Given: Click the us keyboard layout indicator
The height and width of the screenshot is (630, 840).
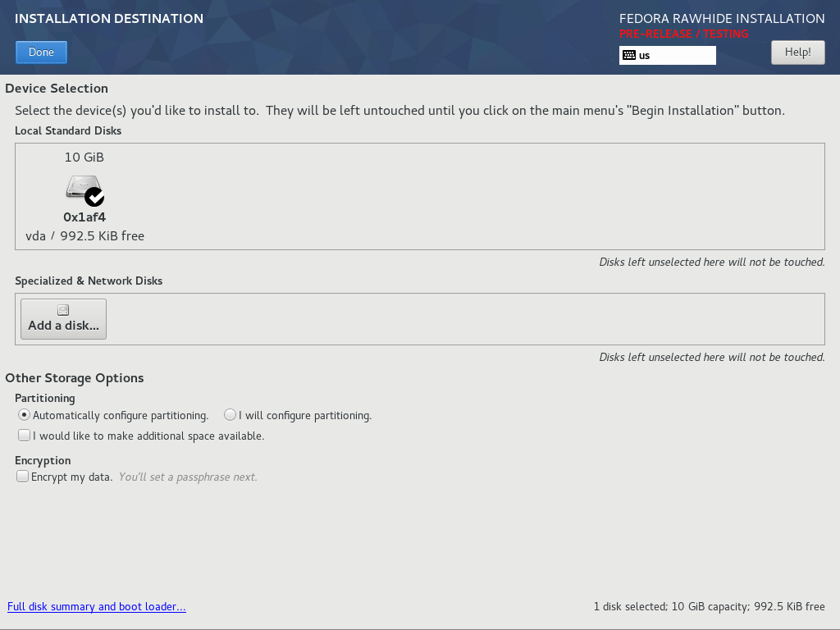Looking at the screenshot, I should (x=668, y=55).
